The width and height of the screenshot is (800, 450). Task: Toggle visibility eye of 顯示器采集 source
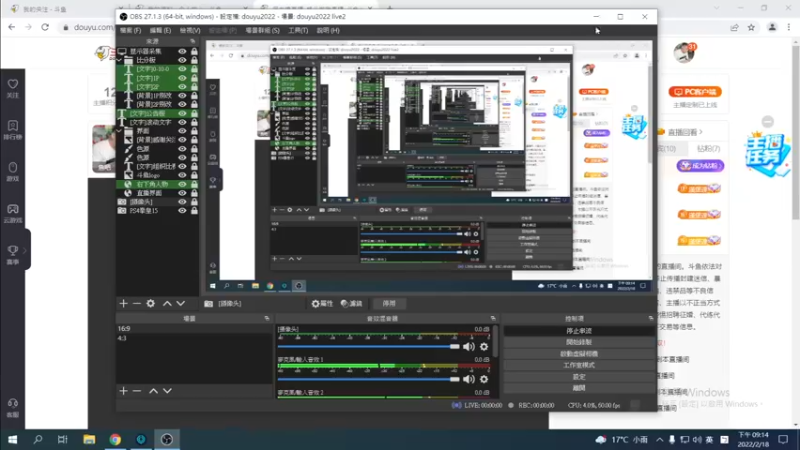(182, 52)
